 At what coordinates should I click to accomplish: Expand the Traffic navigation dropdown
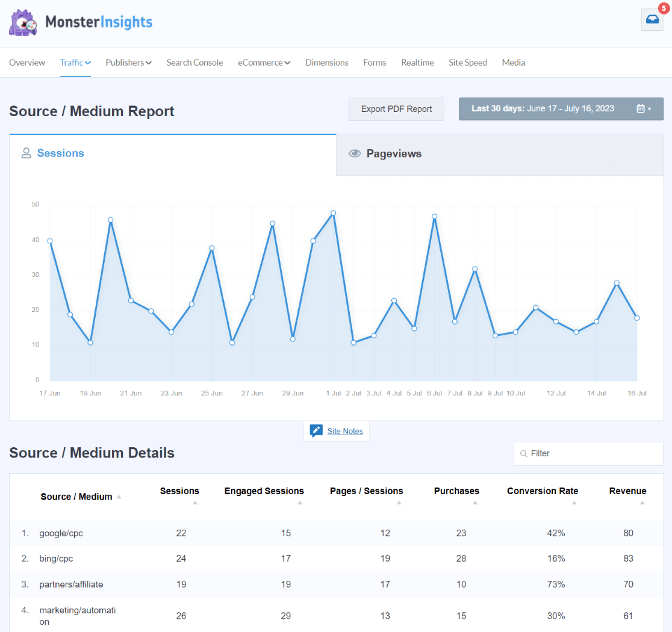point(75,62)
